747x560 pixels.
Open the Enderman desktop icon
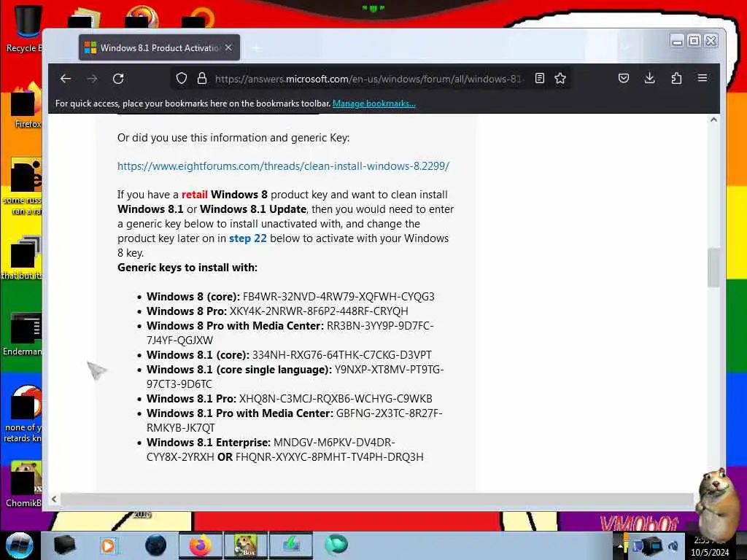pyautogui.click(x=24, y=333)
